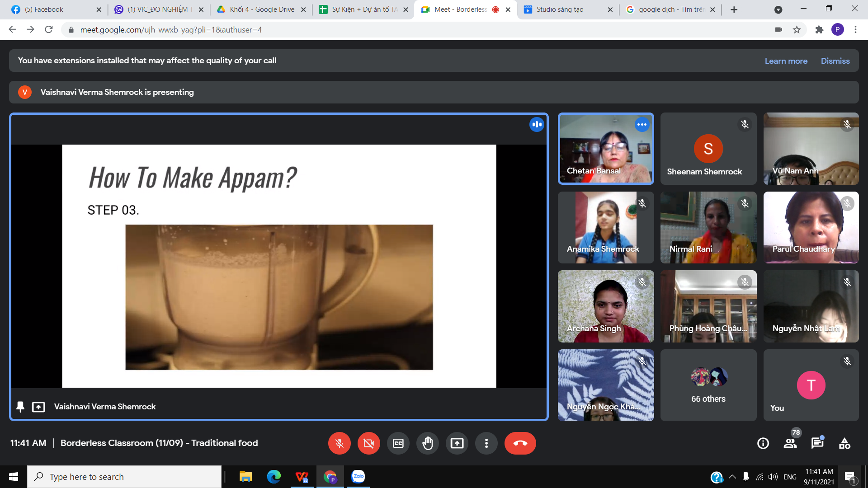Click the Archana Singh video thumbnail

[606, 306]
